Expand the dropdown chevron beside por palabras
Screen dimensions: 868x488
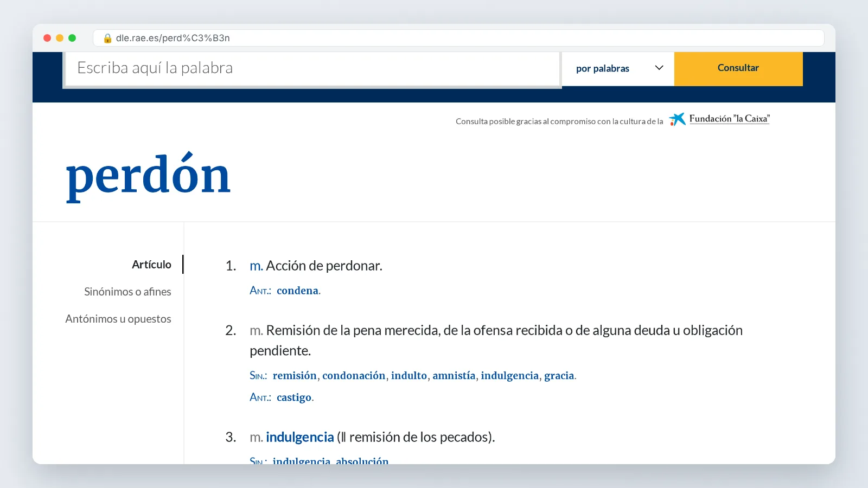click(659, 68)
